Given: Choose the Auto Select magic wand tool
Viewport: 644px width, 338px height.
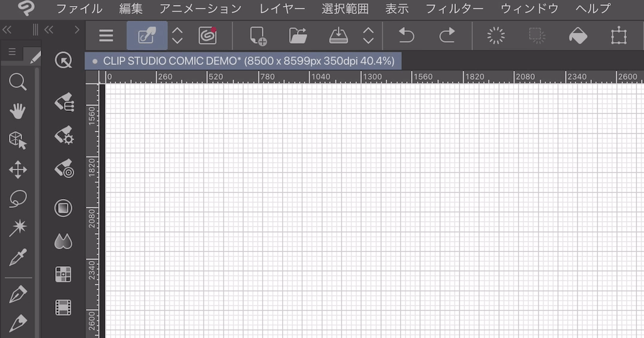Looking at the screenshot, I should point(17,228).
